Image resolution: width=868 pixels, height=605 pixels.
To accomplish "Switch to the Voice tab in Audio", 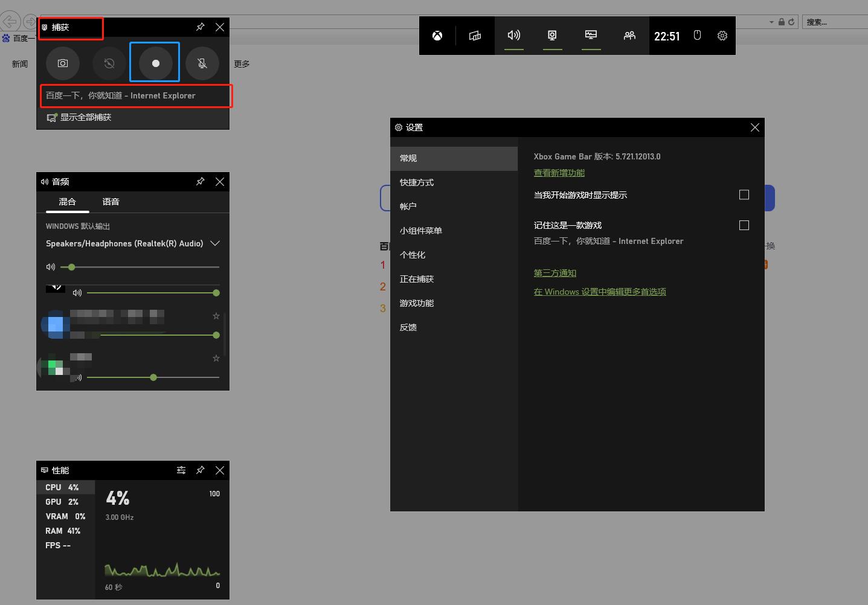I will pos(111,202).
